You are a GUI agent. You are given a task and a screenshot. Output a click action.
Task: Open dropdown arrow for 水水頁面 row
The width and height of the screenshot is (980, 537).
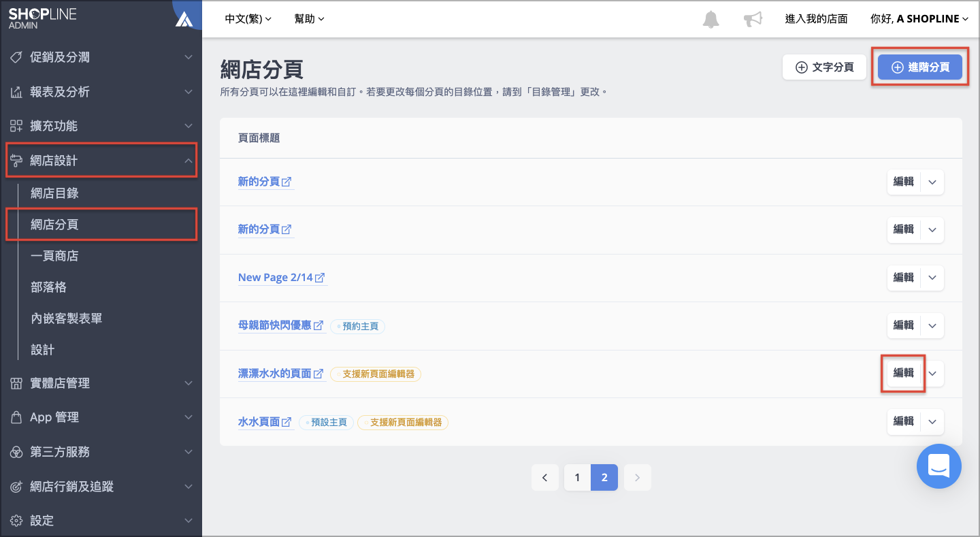pyautogui.click(x=932, y=422)
